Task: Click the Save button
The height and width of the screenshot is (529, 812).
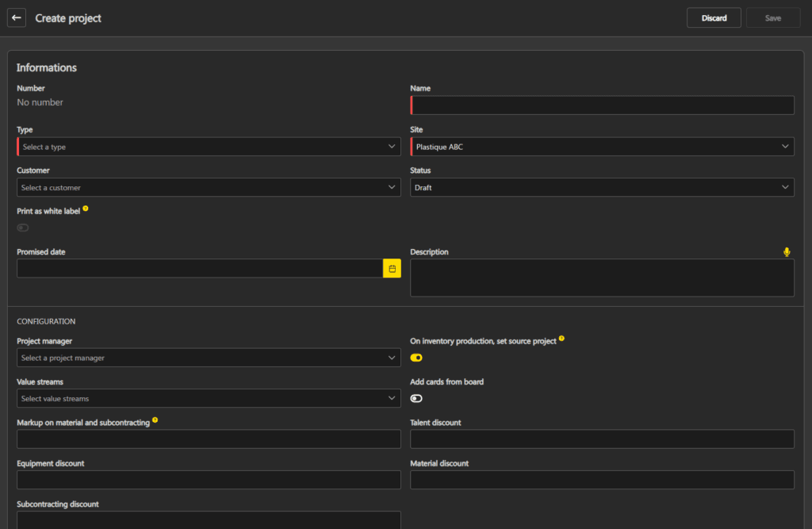Action: tap(772, 18)
